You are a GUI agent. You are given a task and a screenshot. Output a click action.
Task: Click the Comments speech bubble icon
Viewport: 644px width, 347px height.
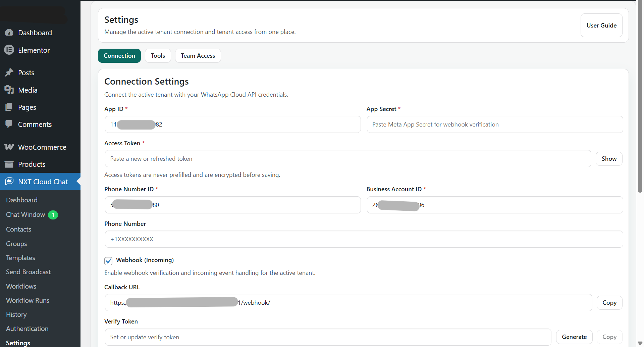click(9, 124)
